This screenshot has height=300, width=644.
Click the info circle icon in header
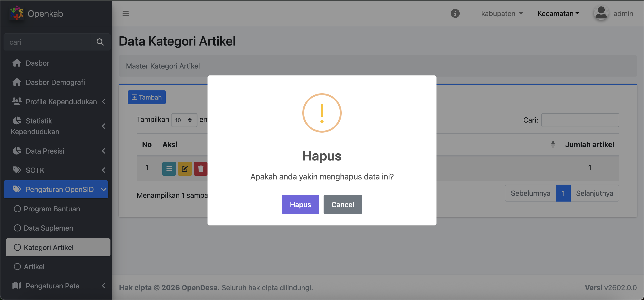[455, 13]
